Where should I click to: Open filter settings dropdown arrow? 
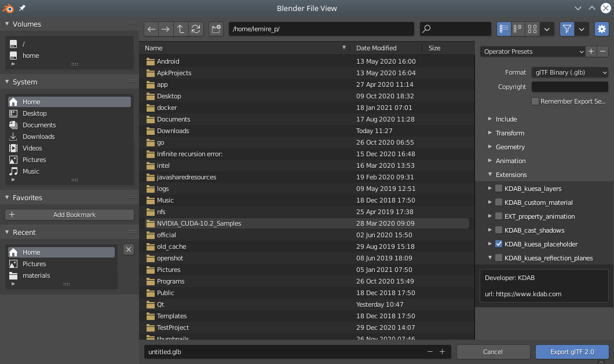click(x=582, y=29)
